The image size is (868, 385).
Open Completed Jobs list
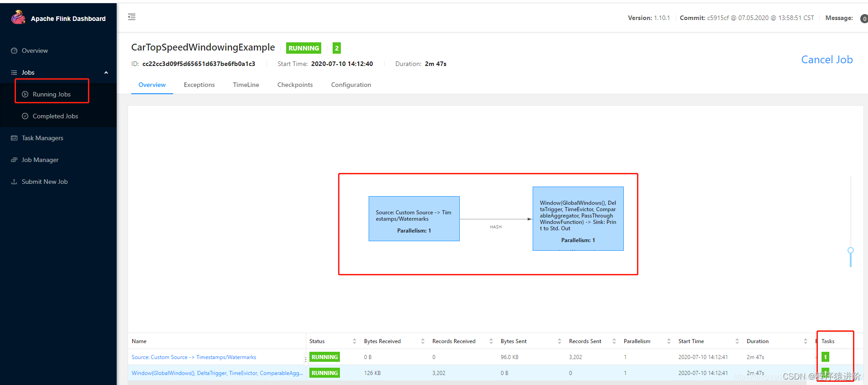pyautogui.click(x=55, y=116)
